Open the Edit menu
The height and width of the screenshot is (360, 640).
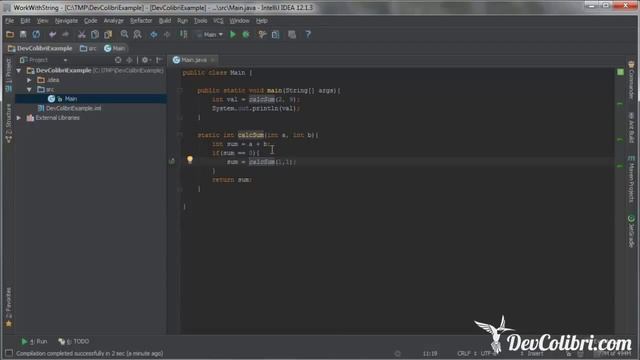pyautogui.click(x=25, y=20)
